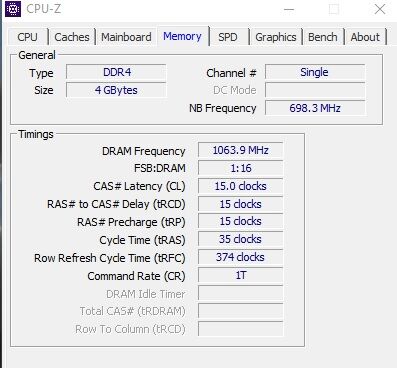This screenshot has width=397, height=369.
Task: Click the Total CAS# (tRDRAM) label
Action: (132, 311)
